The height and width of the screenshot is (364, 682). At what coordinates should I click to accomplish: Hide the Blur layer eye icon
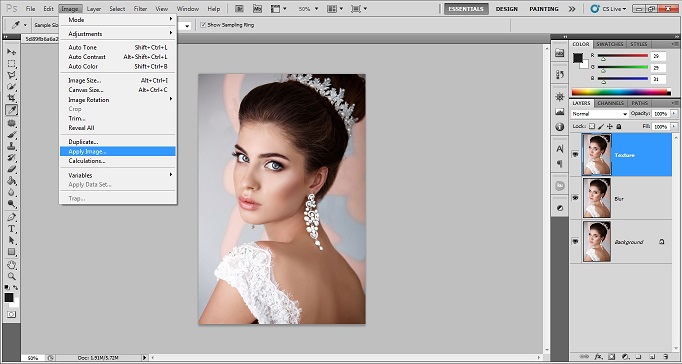click(x=575, y=198)
